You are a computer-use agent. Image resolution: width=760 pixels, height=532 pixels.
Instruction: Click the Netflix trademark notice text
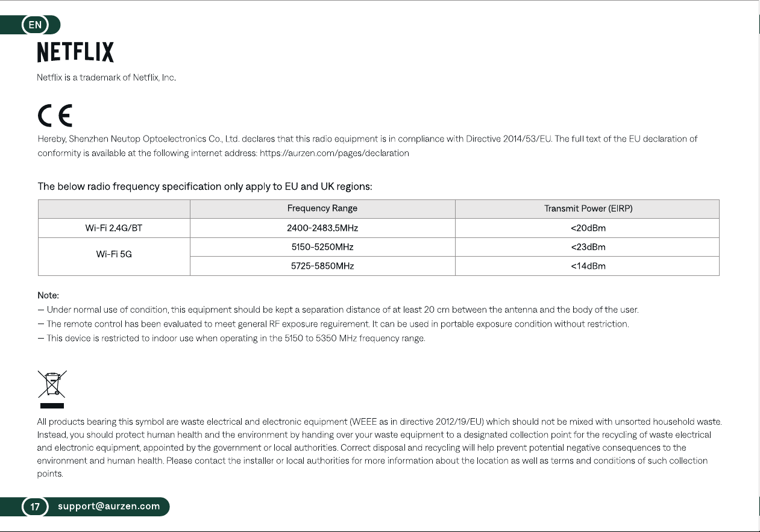point(106,78)
